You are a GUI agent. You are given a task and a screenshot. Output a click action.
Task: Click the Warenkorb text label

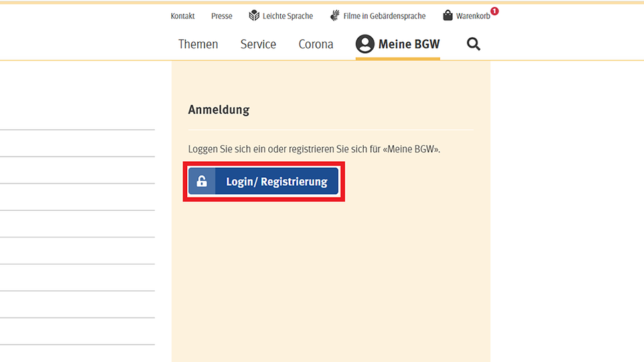(473, 16)
